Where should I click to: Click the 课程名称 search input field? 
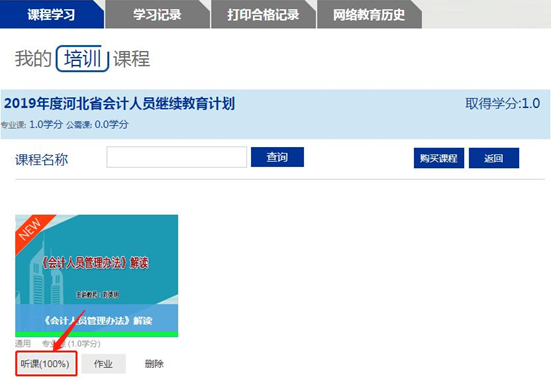click(x=176, y=157)
